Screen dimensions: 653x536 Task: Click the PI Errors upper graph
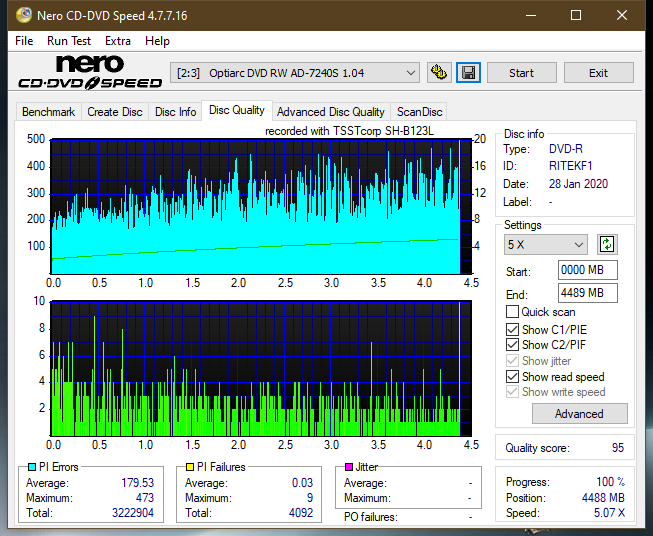pos(261,207)
